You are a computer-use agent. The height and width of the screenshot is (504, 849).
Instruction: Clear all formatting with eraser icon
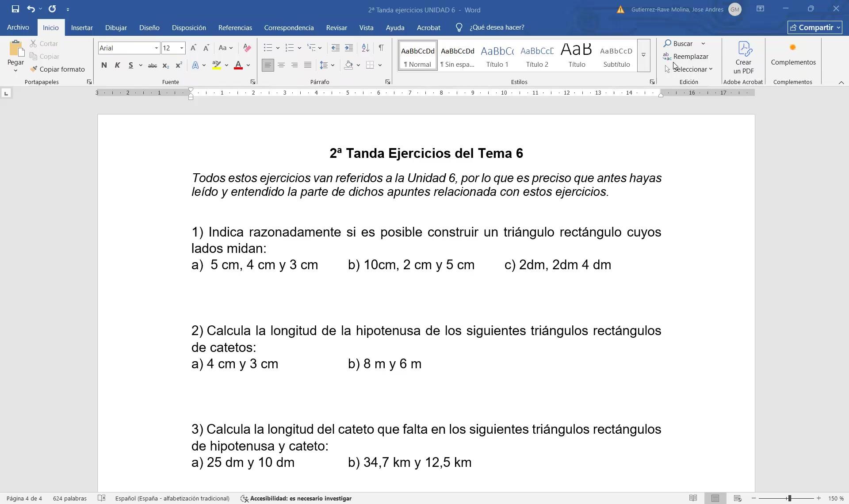[247, 48]
